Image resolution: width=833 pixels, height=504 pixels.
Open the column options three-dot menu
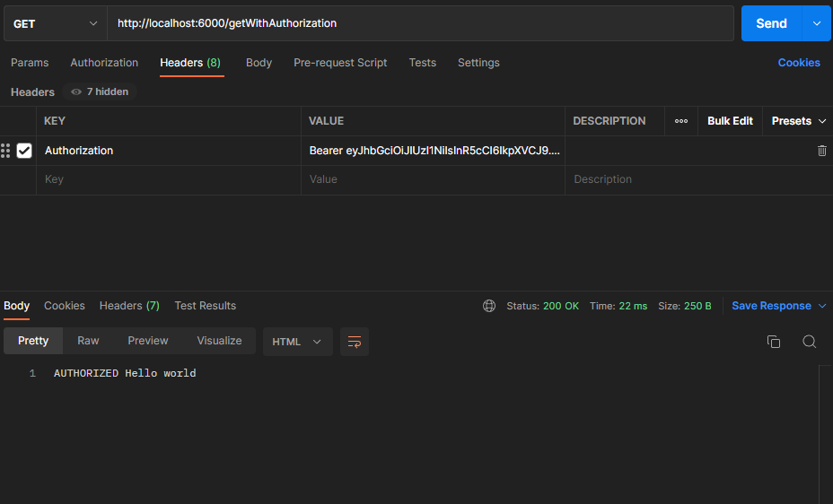681,121
